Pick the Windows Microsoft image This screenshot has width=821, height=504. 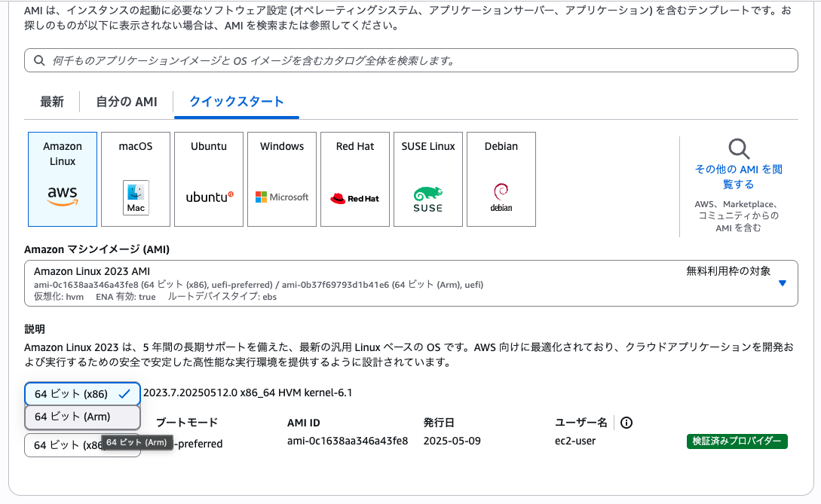pos(281,179)
